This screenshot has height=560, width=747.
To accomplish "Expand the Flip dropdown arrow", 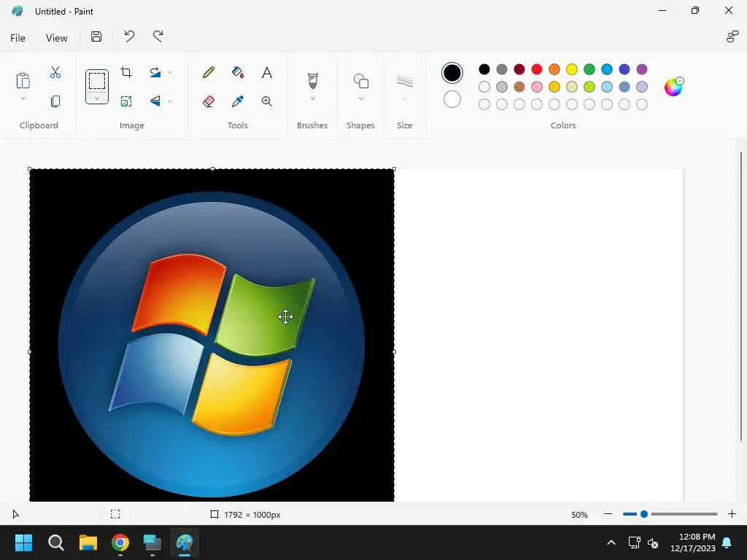I will click(170, 101).
